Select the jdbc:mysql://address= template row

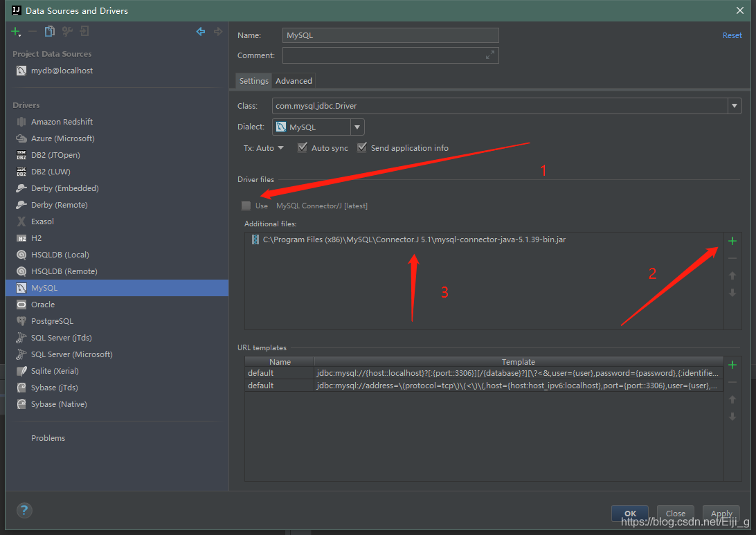point(484,386)
